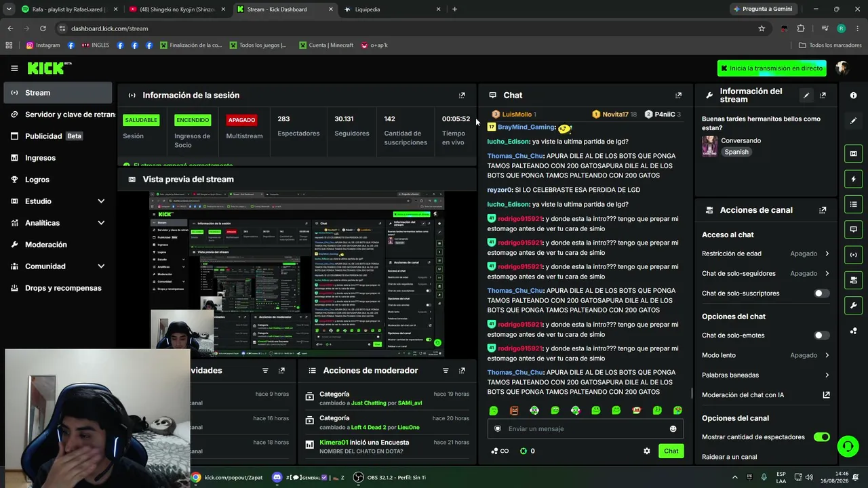
Task: Click the list icon in right sidebar
Action: pos(853,204)
